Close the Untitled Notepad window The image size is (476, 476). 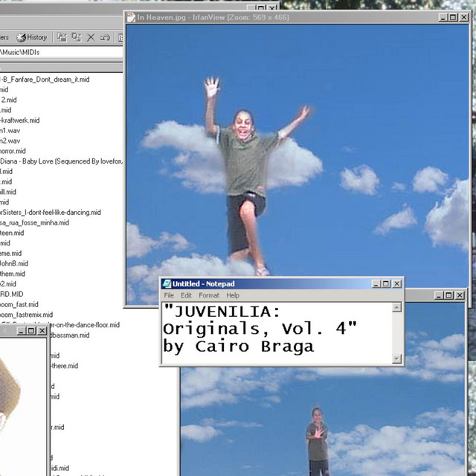coord(397,284)
